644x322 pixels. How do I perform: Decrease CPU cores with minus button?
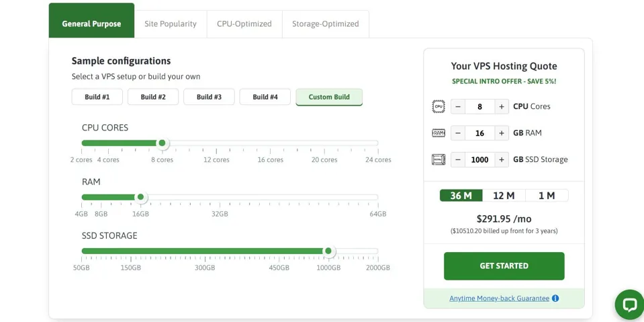coord(458,106)
